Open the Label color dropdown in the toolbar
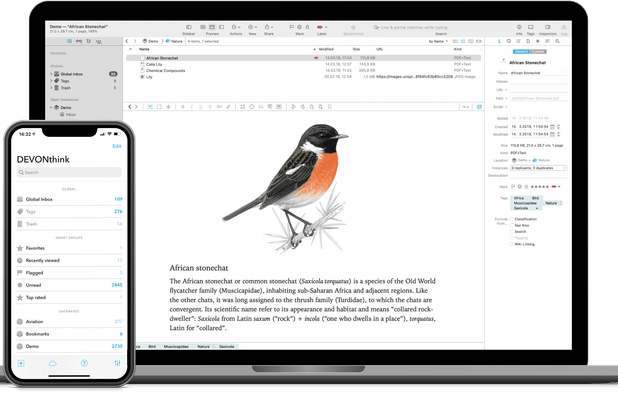This screenshot has width=618, height=394. pyautogui.click(x=322, y=27)
